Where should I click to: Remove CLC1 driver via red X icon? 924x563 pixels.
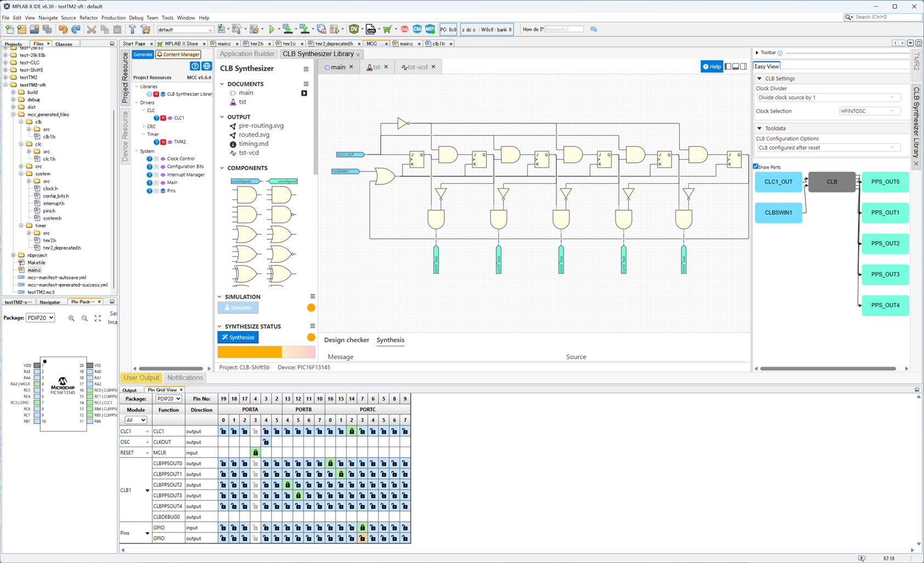[163, 118]
